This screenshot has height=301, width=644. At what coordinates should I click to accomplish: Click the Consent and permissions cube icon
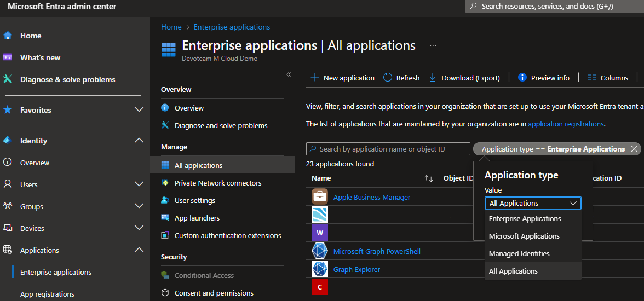[165, 293]
